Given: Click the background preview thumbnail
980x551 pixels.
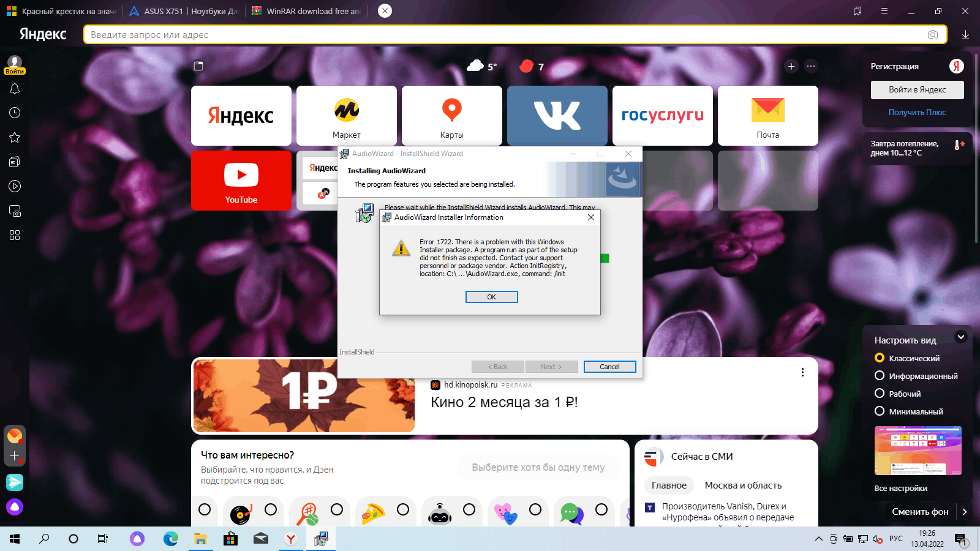Looking at the screenshot, I should click(x=918, y=451).
